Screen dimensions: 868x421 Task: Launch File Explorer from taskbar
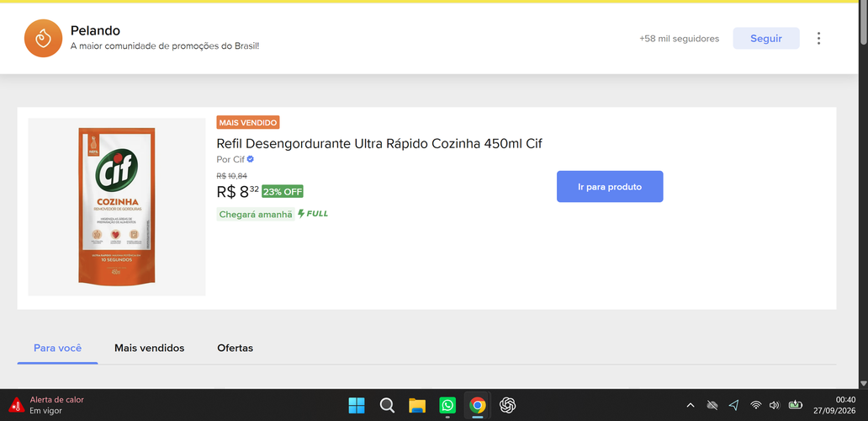pyautogui.click(x=417, y=406)
